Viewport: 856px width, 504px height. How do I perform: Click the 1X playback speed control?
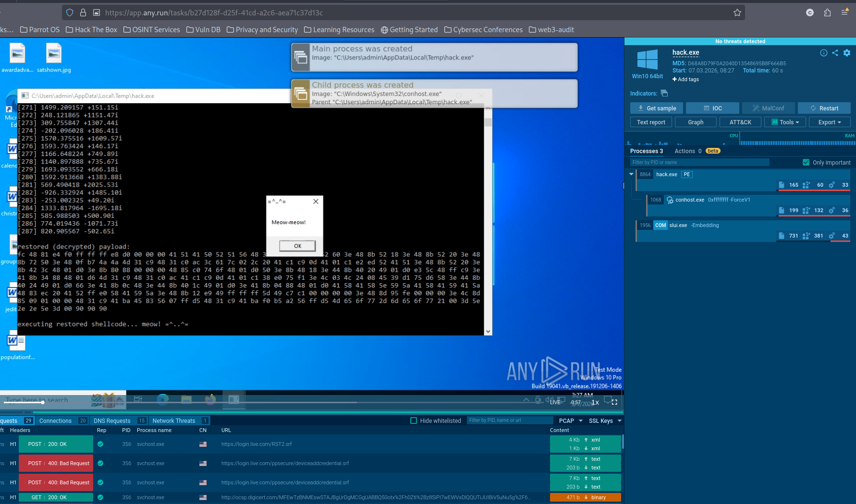click(595, 402)
